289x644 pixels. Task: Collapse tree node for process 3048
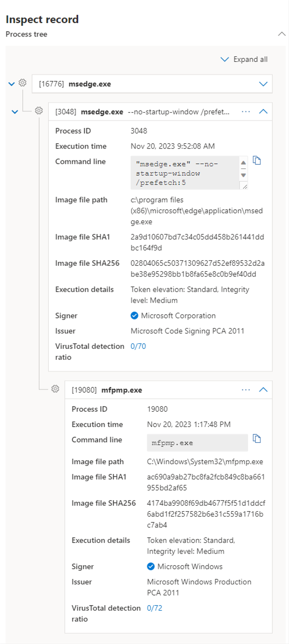(x=14, y=112)
